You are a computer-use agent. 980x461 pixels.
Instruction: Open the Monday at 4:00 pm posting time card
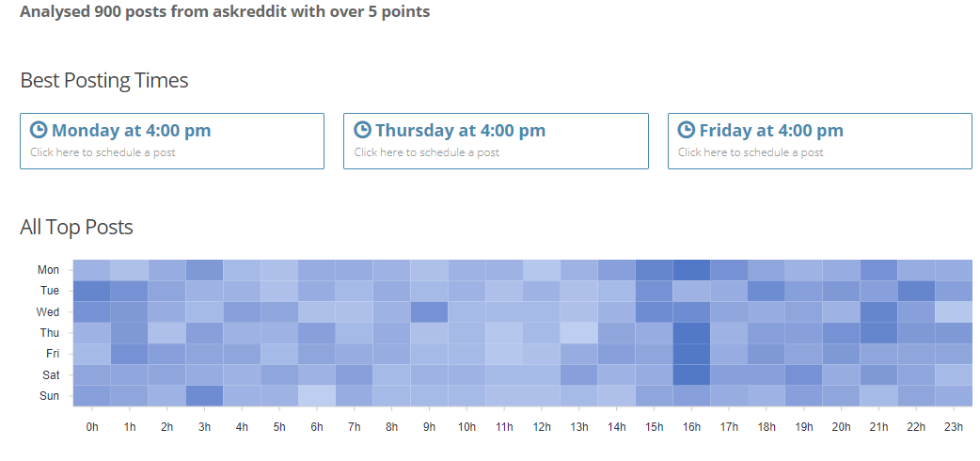172,141
